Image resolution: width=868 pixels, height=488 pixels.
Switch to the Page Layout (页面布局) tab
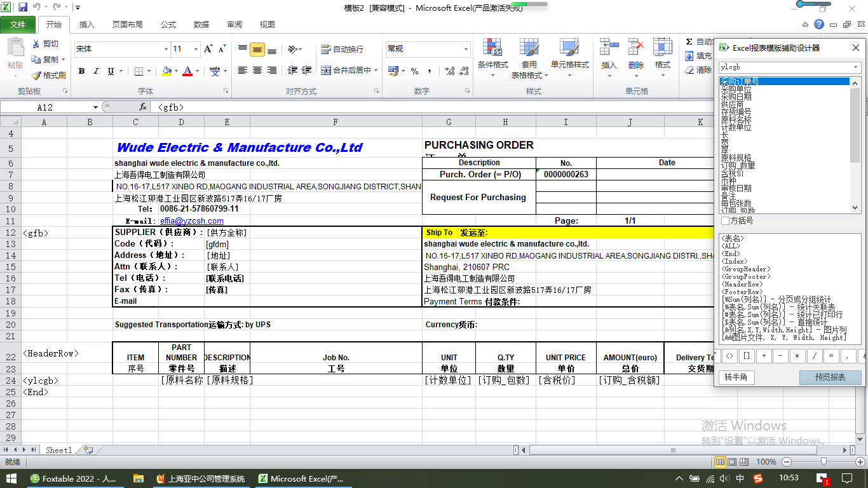click(128, 25)
